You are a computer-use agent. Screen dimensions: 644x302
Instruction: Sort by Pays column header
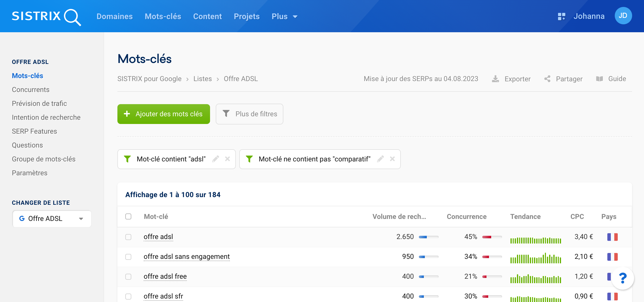click(609, 216)
